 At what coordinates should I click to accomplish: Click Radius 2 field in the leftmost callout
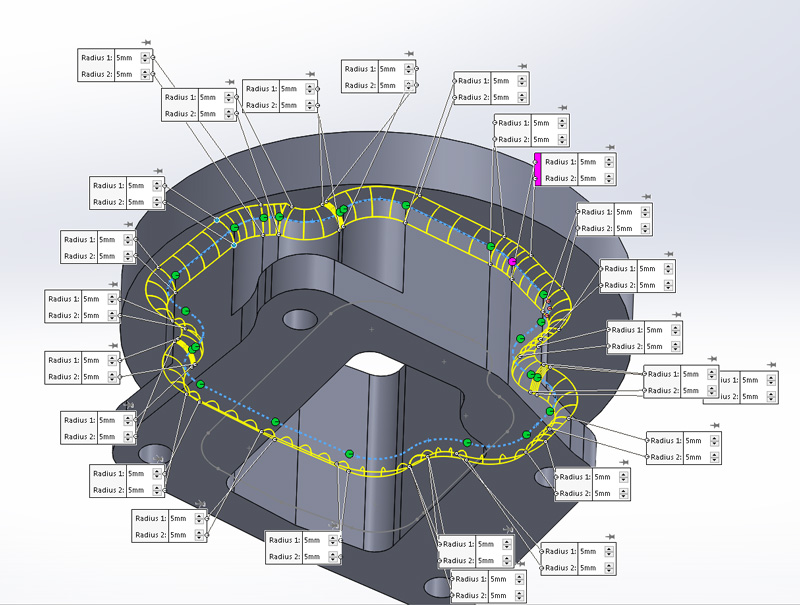click(92, 316)
